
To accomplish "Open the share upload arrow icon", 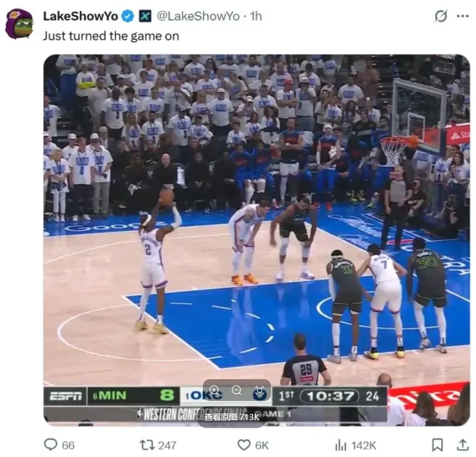I will tap(462, 444).
